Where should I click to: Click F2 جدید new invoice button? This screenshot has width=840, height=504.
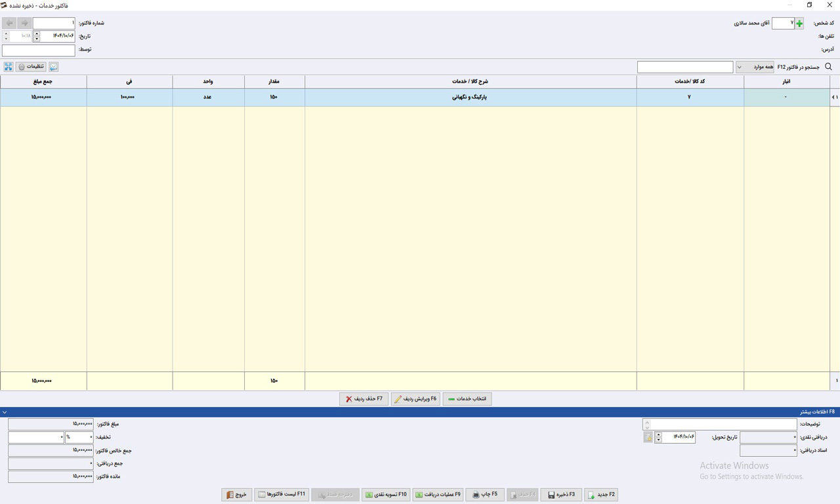pyautogui.click(x=601, y=494)
